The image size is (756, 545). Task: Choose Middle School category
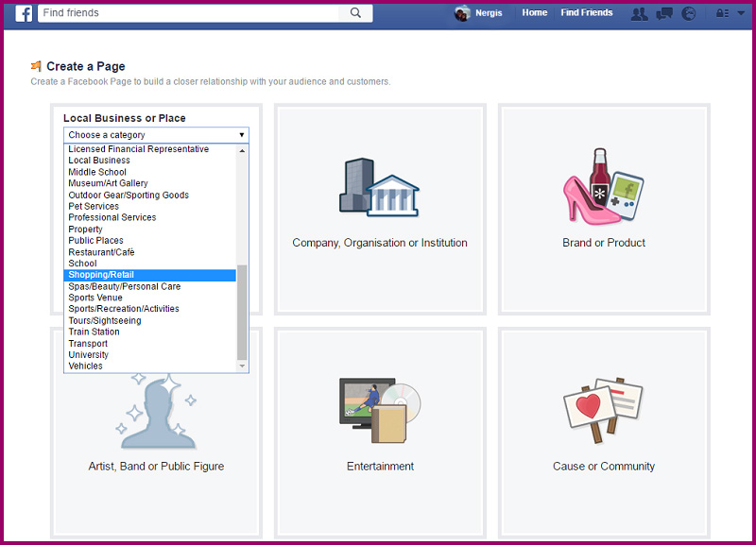pos(150,172)
